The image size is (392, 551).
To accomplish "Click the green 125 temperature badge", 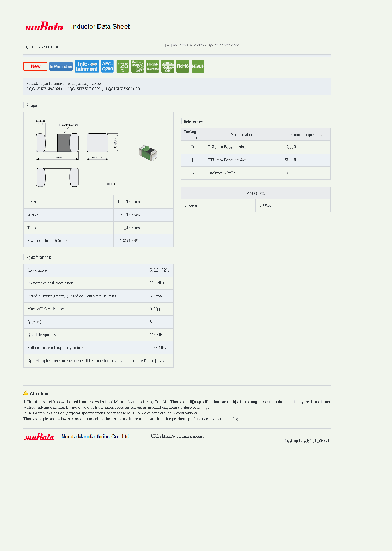I will pos(122,66).
